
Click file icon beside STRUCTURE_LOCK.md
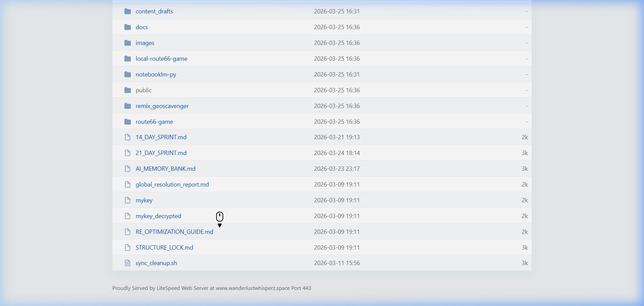click(x=127, y=248)
